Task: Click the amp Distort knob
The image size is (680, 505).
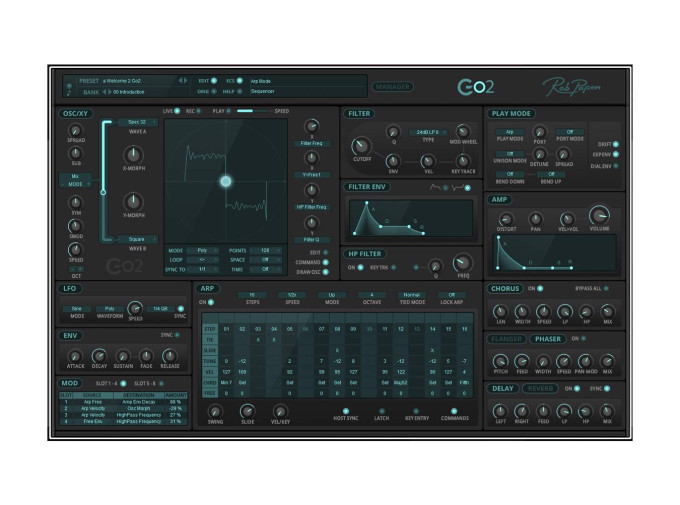Action: pyautogui.click(x=506, y=218)
